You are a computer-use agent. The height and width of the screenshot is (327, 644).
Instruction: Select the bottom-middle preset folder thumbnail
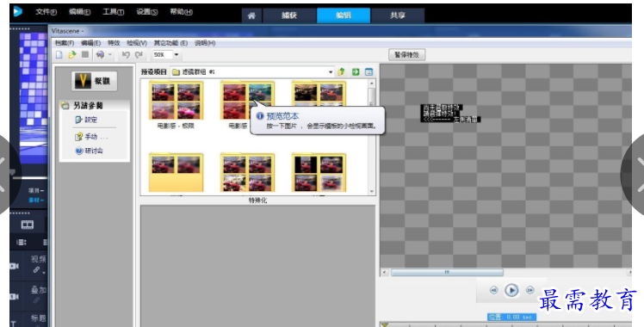[247, 173]
